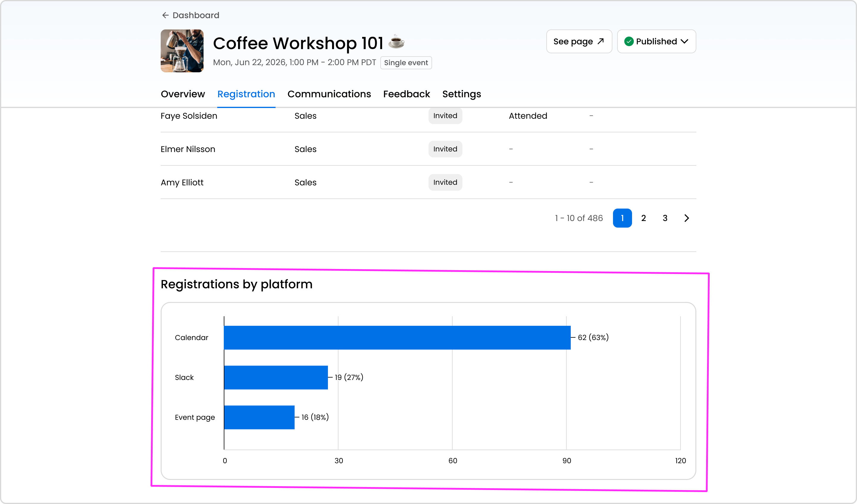The image size is (857, 504).
Task: Select current page 1 button
Action: click(622, 218)
